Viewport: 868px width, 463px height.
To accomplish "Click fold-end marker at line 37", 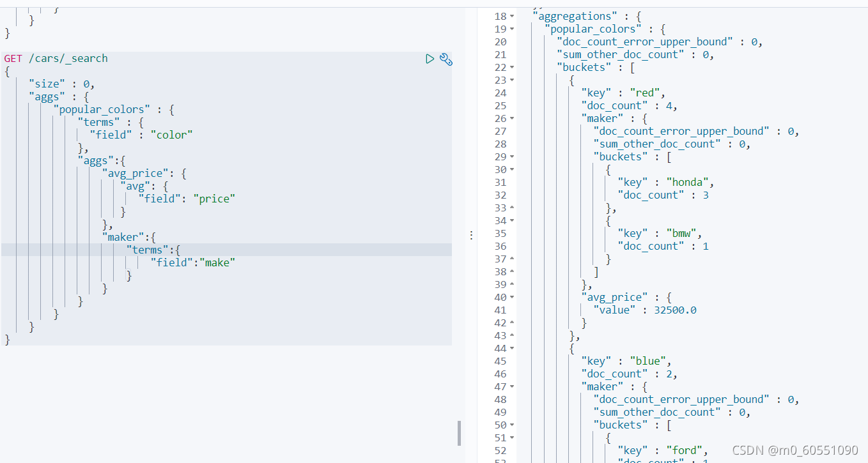I will coord(513,259).
